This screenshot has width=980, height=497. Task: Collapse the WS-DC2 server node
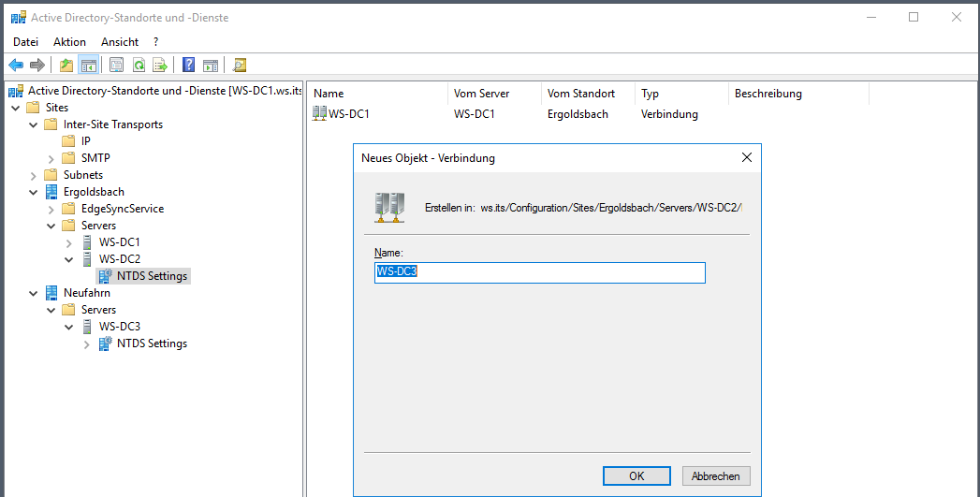(x=68, y=259)
